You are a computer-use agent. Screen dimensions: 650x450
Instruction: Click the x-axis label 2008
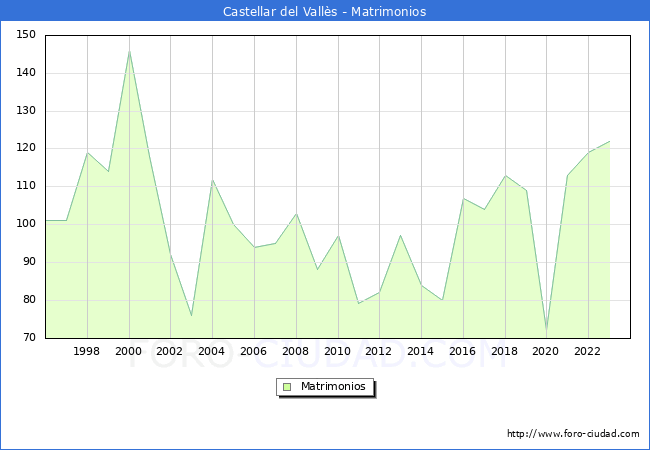295,351
